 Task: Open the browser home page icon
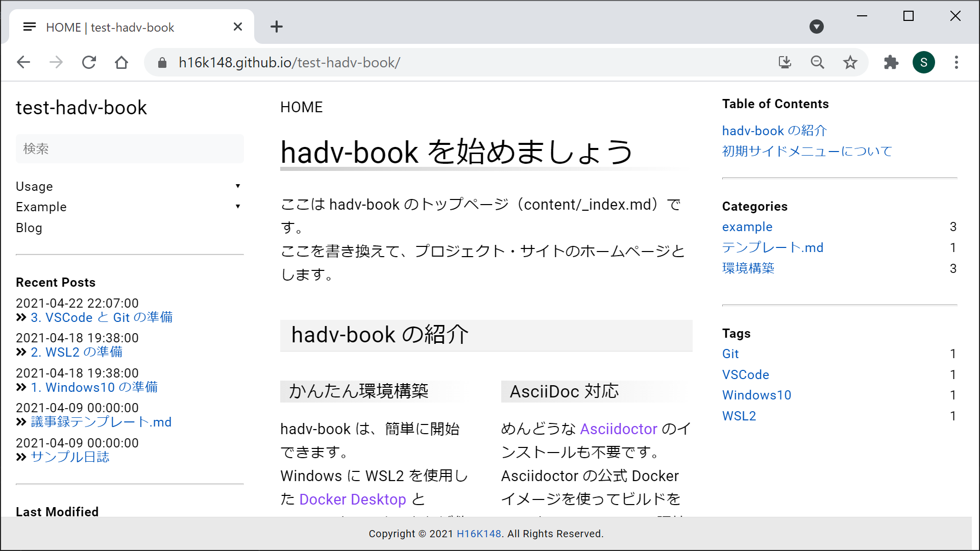coord(121,62)
